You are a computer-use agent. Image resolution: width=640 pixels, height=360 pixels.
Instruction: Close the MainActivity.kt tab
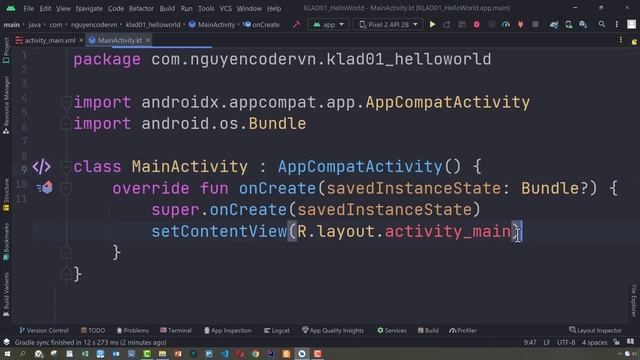point(148,40)
